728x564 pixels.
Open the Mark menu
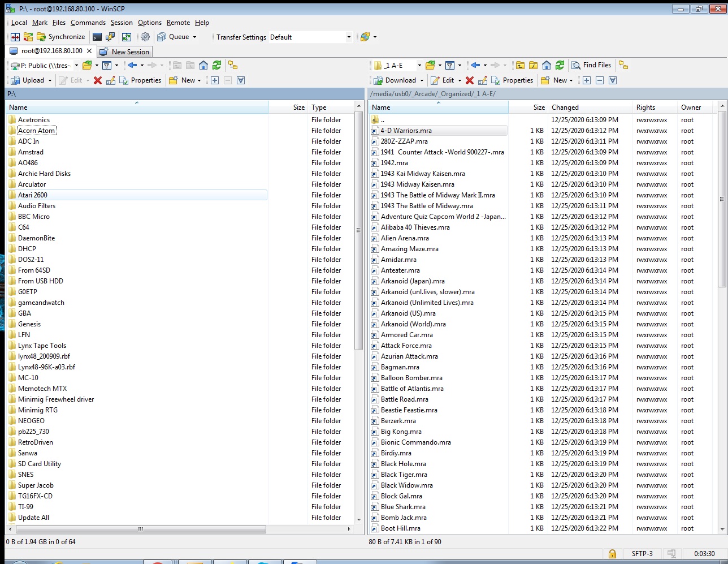[40, 23]
